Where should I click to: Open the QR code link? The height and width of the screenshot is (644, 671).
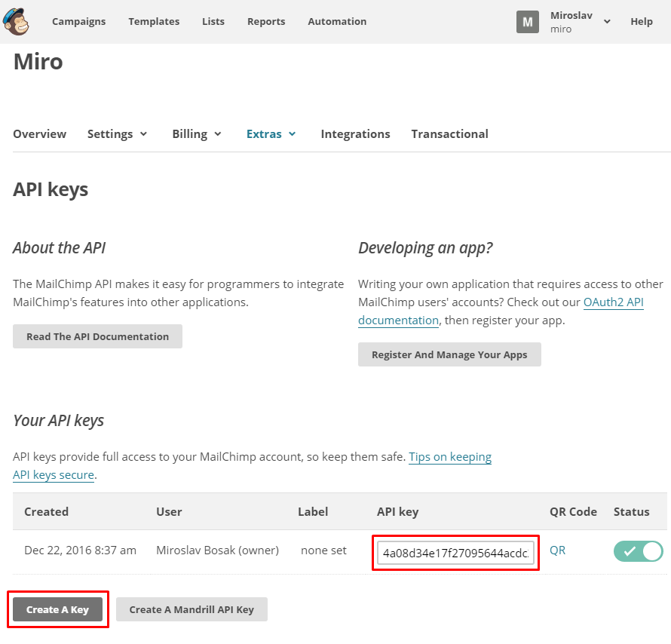[x=557, y=550]
